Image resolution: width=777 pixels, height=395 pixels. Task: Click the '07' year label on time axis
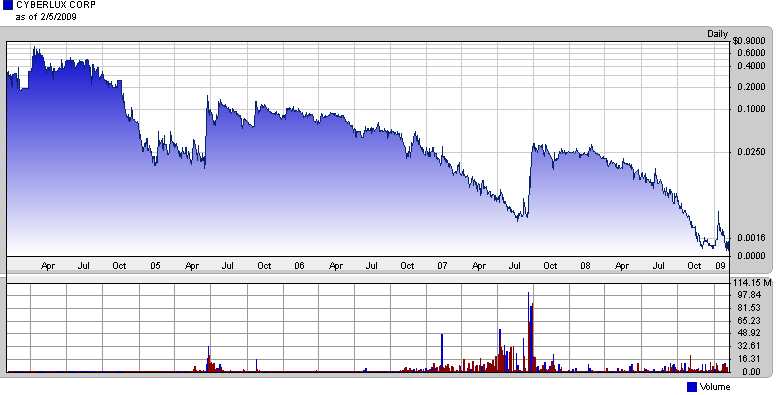coord(442,266)
